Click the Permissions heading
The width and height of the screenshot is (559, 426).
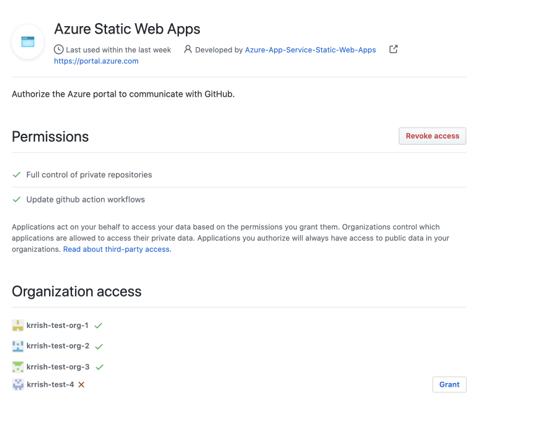[x=50, y=137]
